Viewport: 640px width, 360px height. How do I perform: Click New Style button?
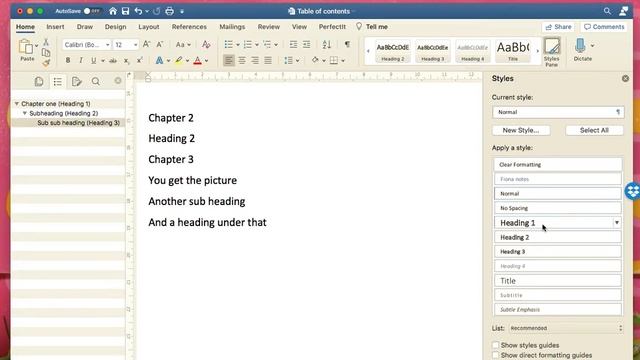521,130
